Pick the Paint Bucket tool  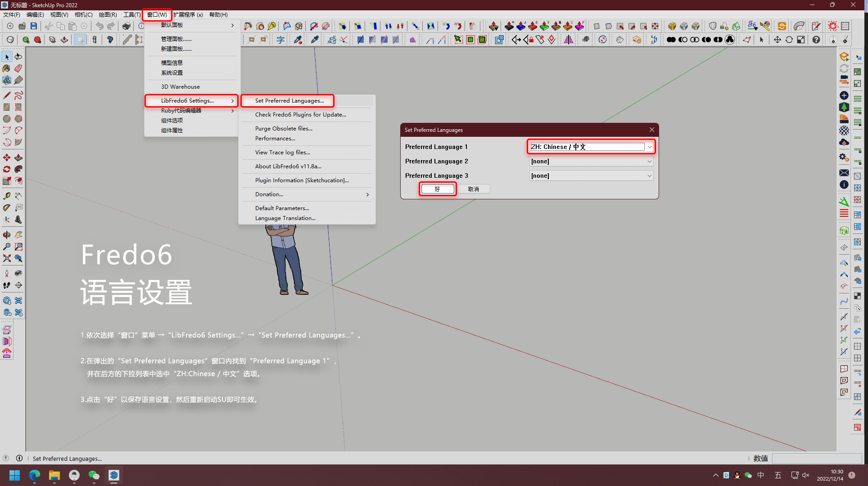7,68
